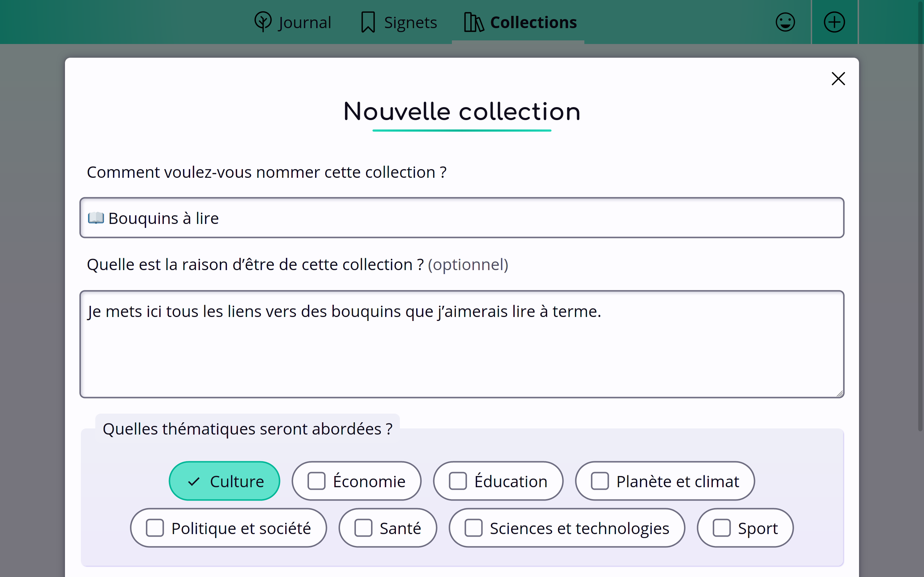Enable the Économie theme
The image size is (924, 577).
(x=356, y=481)
